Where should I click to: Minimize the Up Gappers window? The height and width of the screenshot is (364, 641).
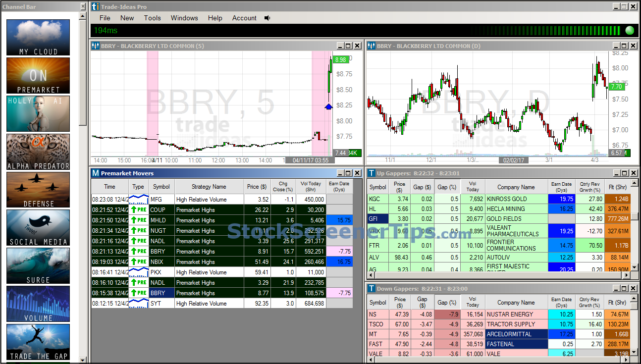coord(616,173)
